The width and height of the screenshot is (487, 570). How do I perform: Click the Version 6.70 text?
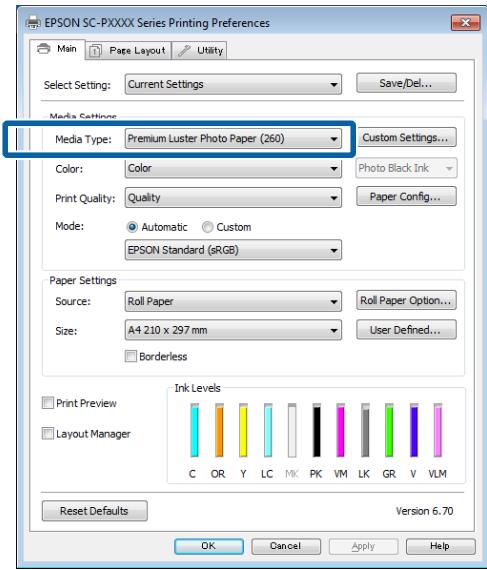point(424,511)
